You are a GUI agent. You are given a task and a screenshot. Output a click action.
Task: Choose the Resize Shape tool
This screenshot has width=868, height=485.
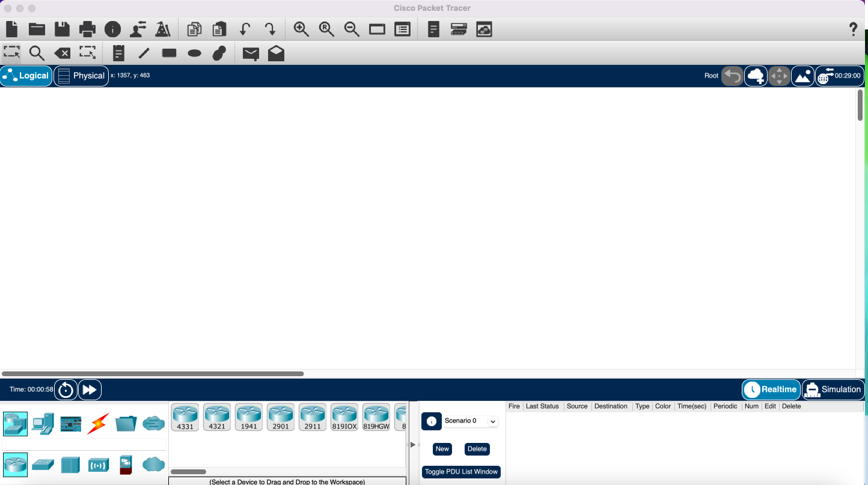pos(88,53)
